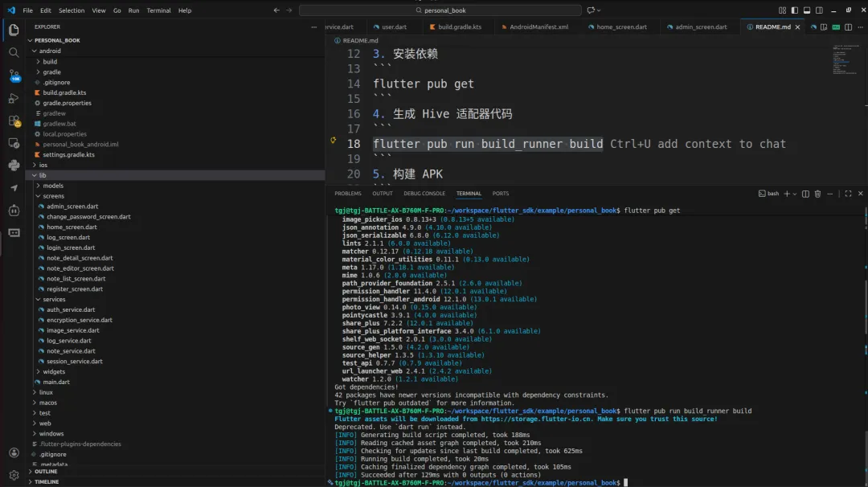The width and height of the screenshot is (868, 487).
Task: Go forward with navigation arrow
Action: coord(289,10)
